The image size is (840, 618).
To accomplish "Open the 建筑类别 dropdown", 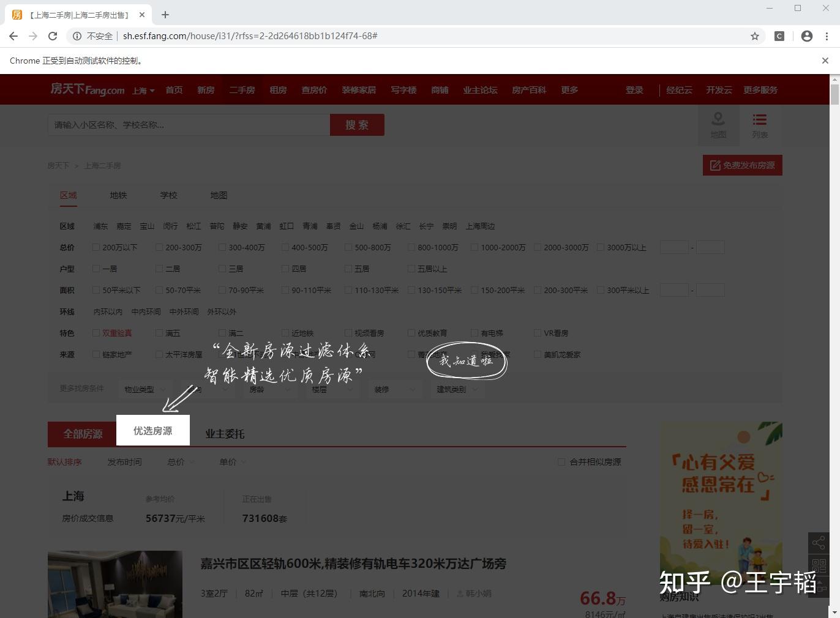I will coord(456,389).
